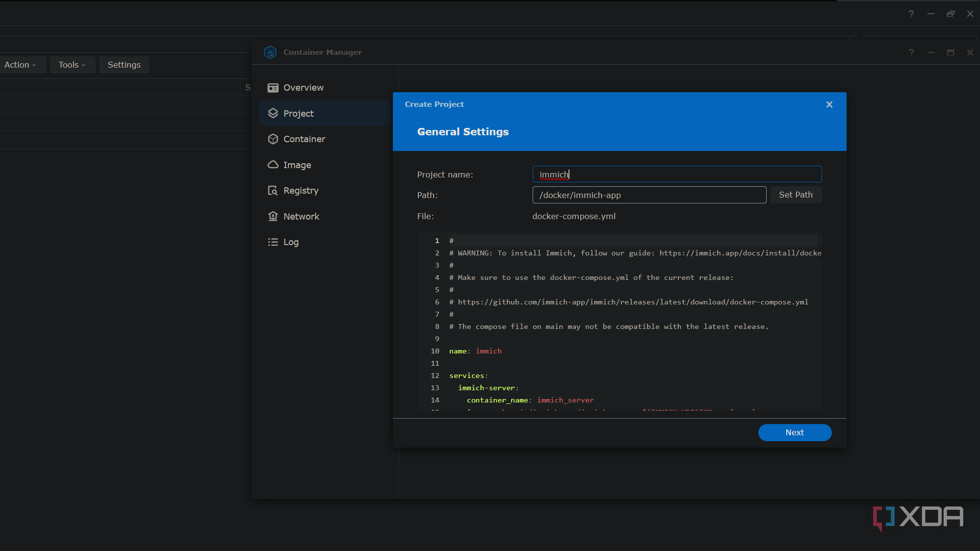The height and width of the screenshot is (551, 980).
Task: Go to Overview in sidebar
Action: point(325,88)
